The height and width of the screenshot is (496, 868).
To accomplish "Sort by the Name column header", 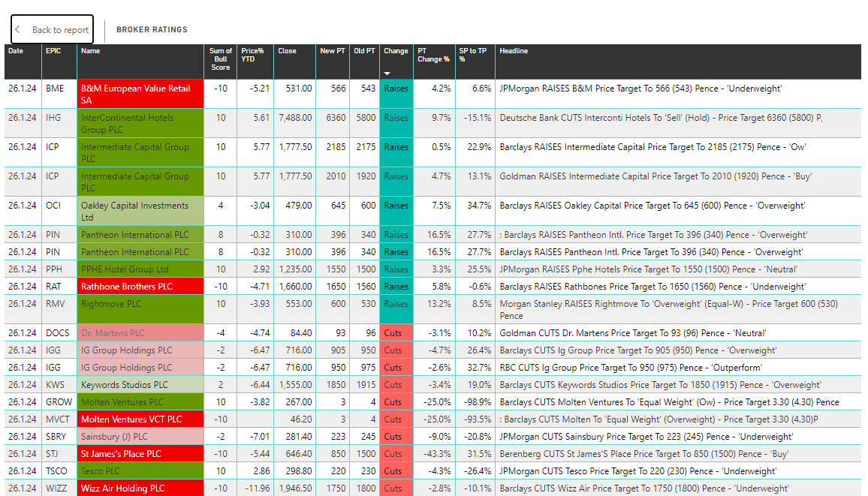I will (140, 61).
